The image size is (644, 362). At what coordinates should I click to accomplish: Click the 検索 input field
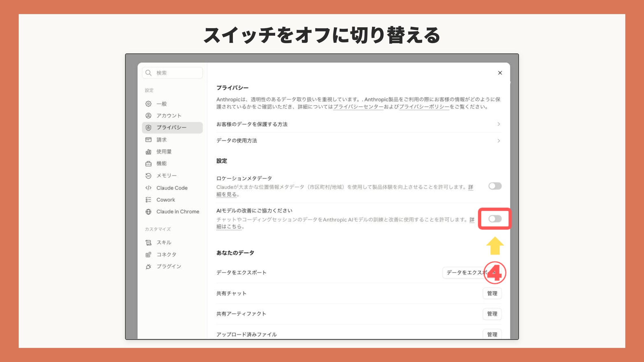(172, 73)
